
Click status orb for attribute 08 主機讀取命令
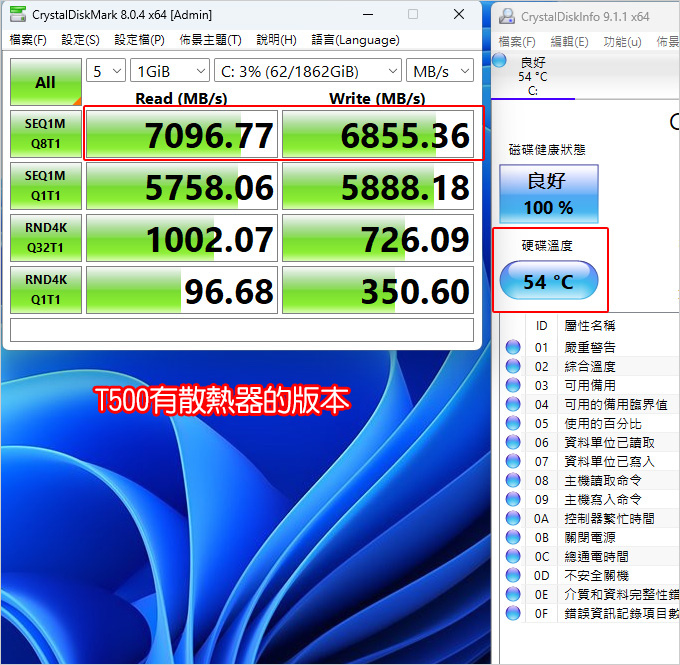pos(513,480)
